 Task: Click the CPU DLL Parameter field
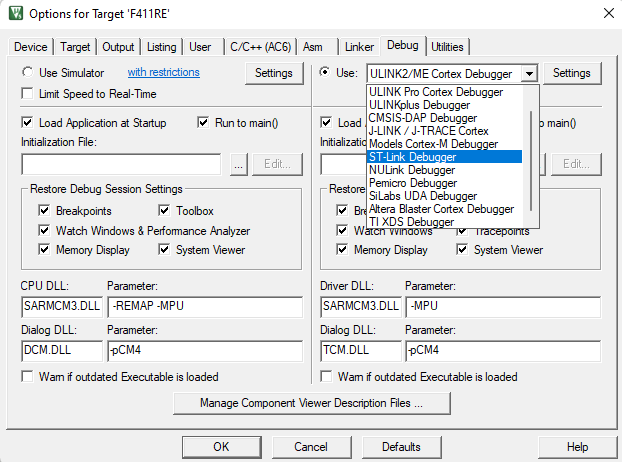tap(204, 306)
